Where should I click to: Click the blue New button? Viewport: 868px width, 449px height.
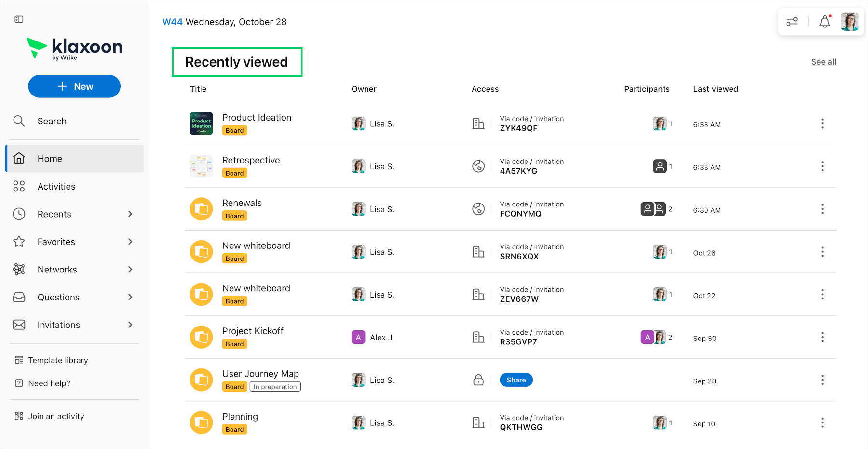point(74,86)
